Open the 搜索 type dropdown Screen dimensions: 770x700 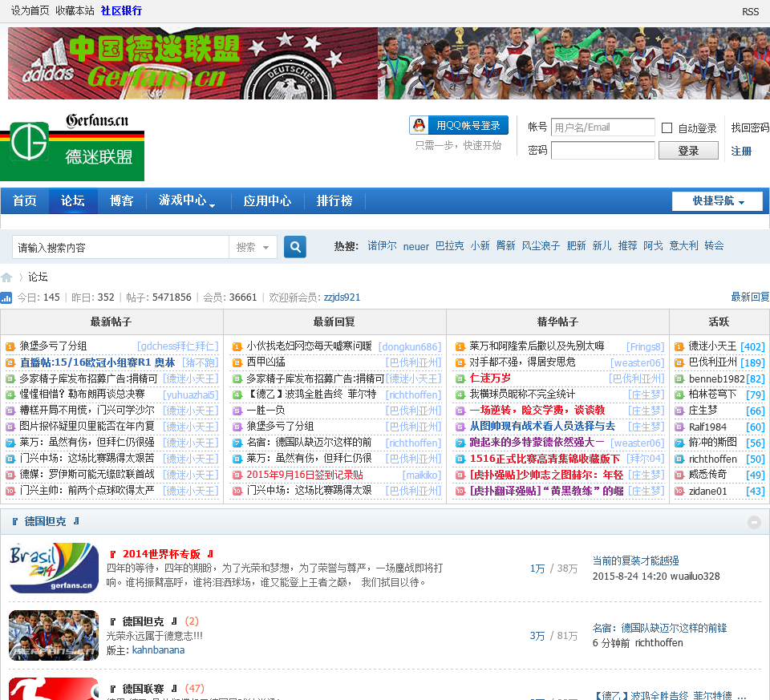(x=253, y=248)
